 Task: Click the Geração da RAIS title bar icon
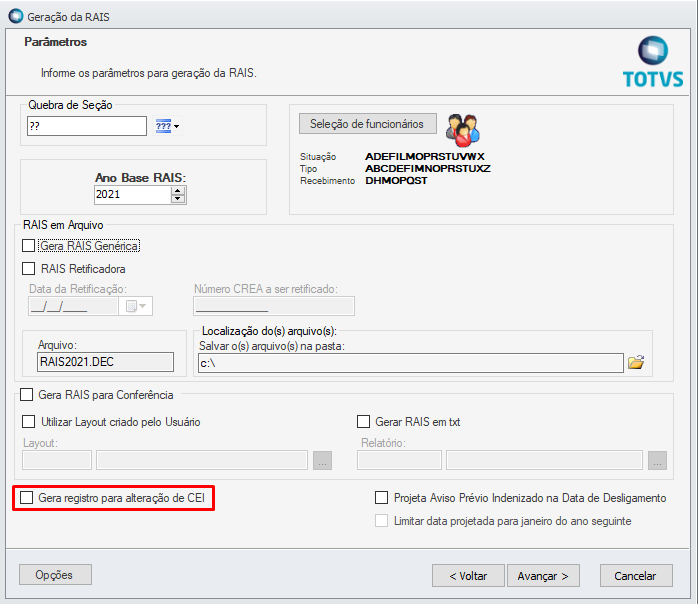16,16
